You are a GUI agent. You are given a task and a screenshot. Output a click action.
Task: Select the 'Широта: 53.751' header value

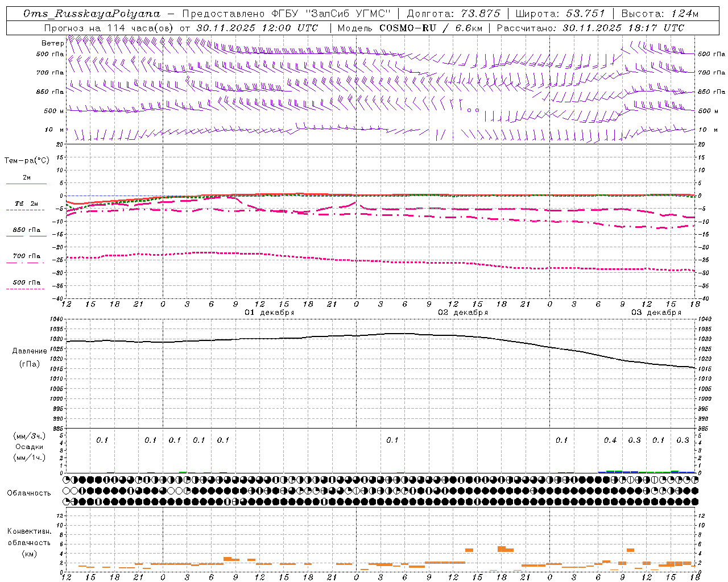coord(560,14)
